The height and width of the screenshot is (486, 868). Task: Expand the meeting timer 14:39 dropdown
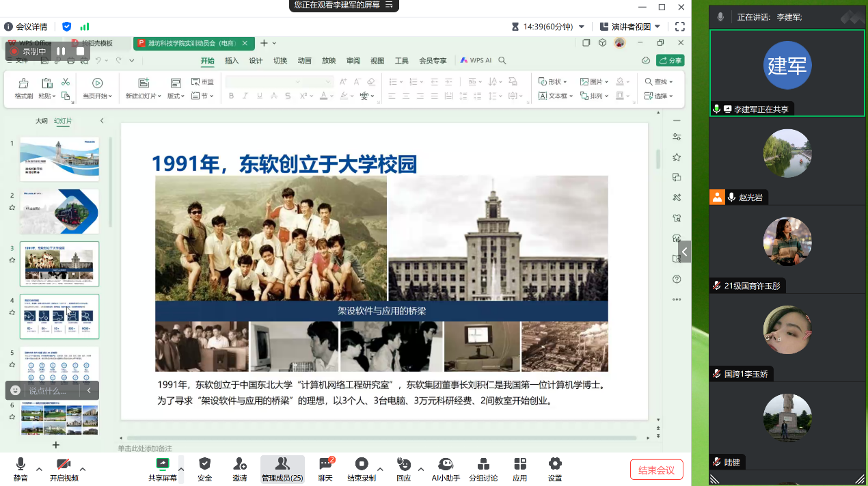click(582, 27)
